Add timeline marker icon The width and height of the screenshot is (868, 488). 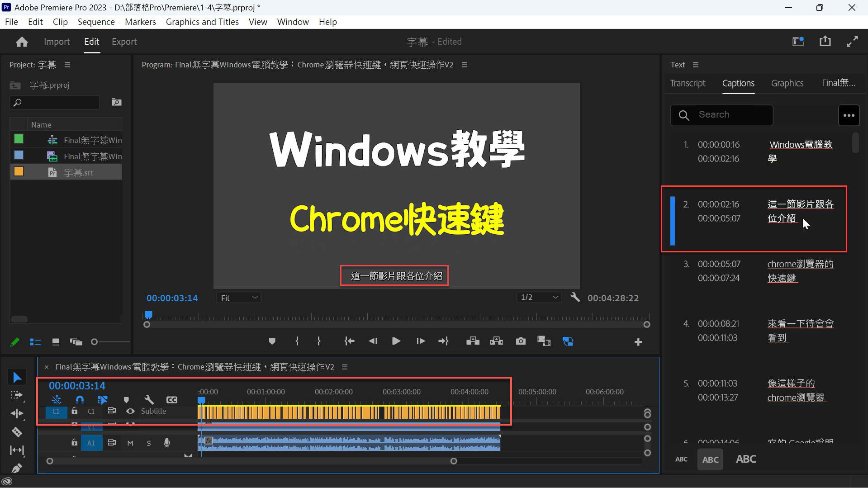(x=126, y=400)
